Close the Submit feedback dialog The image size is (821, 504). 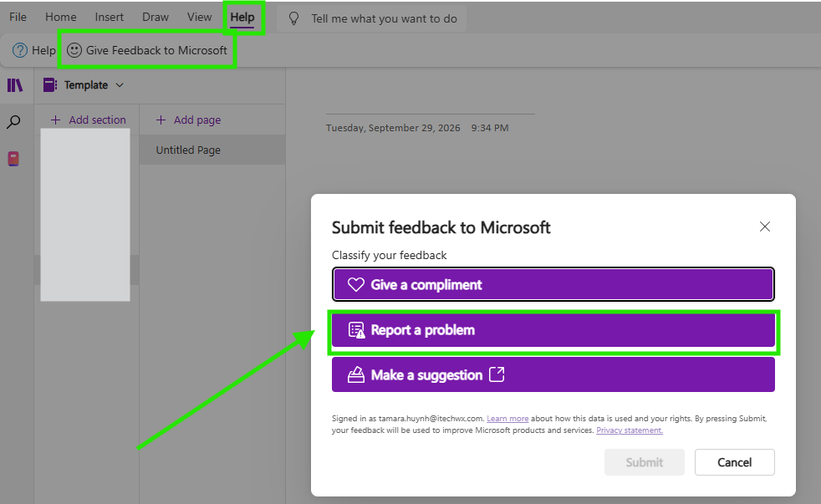pos(764,227)
